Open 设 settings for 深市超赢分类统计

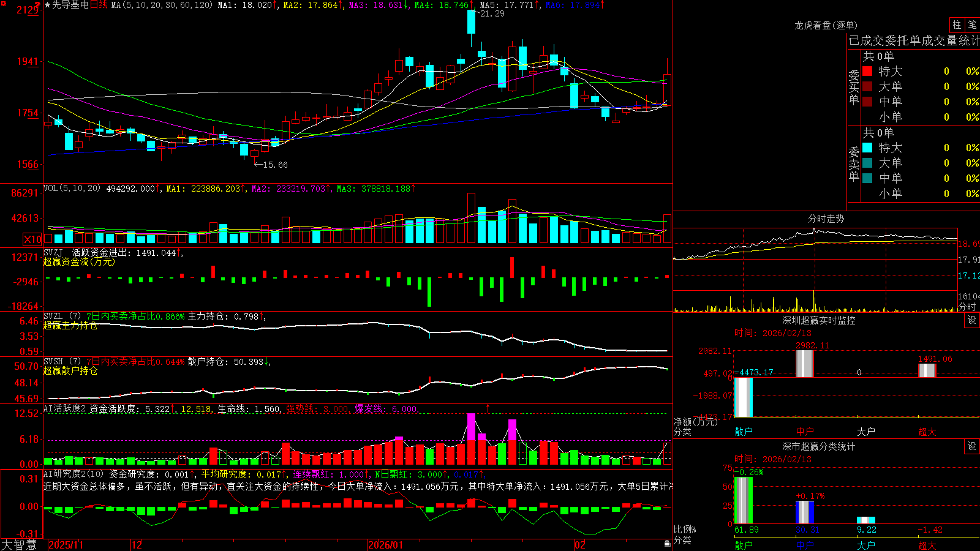[972, 446]
